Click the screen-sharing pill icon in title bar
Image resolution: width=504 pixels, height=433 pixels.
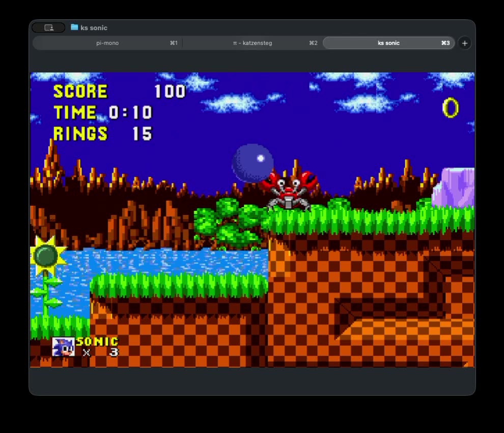(x=48, y=28)
